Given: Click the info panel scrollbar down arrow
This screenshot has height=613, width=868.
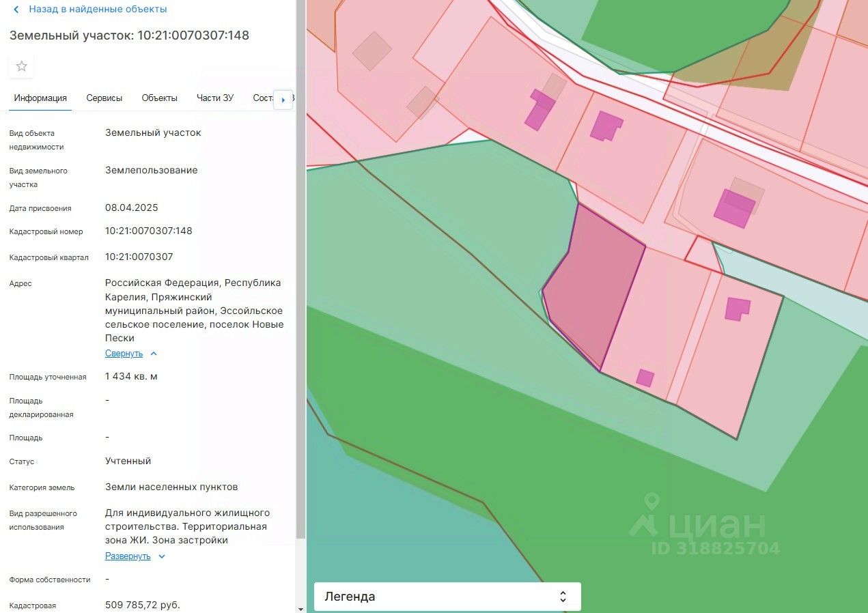Looking at the screenshot, I should tap(301, 608).
